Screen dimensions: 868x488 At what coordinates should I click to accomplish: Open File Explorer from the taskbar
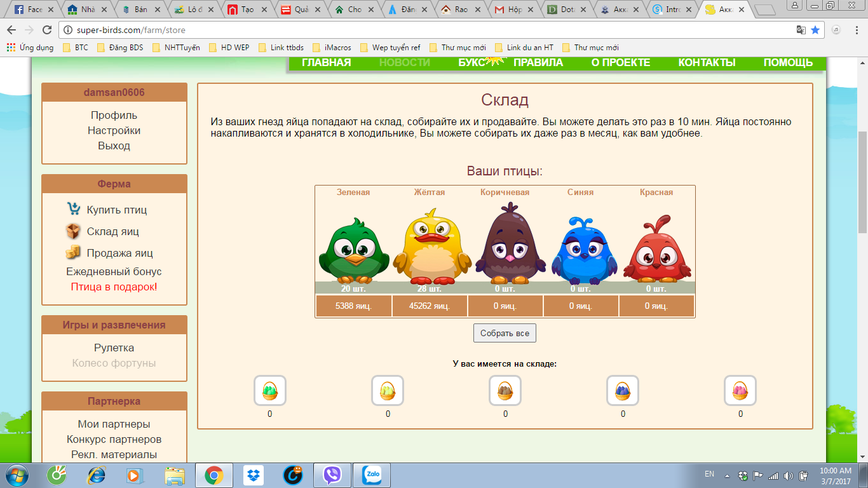(x=174, y=475)
